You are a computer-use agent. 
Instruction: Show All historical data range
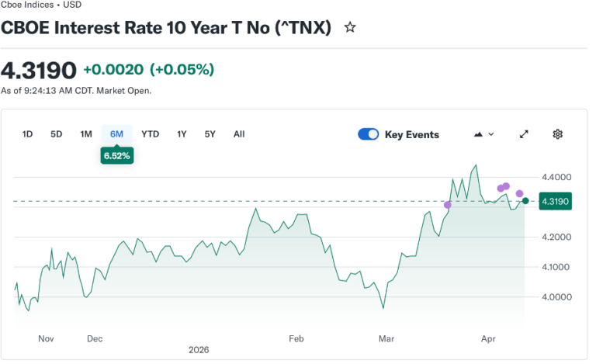[x=239, y=134]
